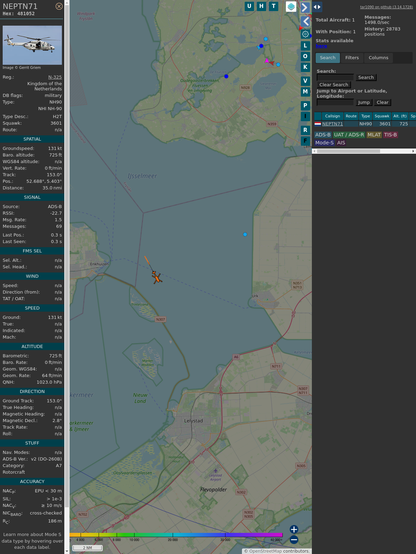The width and height of the screenshot is (416, 554).
Task: Switch to the Columns tab
Action: [x=379, y=58]
